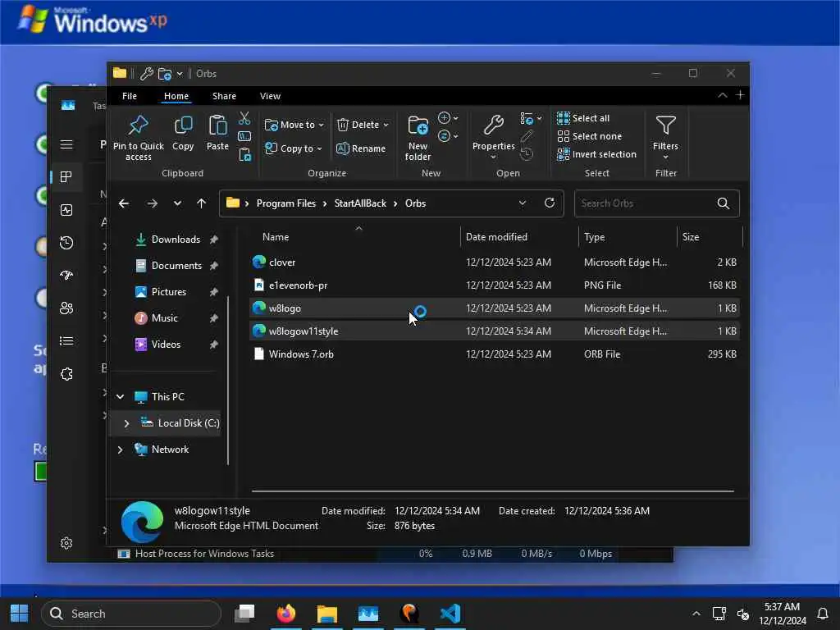
Task: Select the Windows 7.orb file
Action: tap(495, 354)
